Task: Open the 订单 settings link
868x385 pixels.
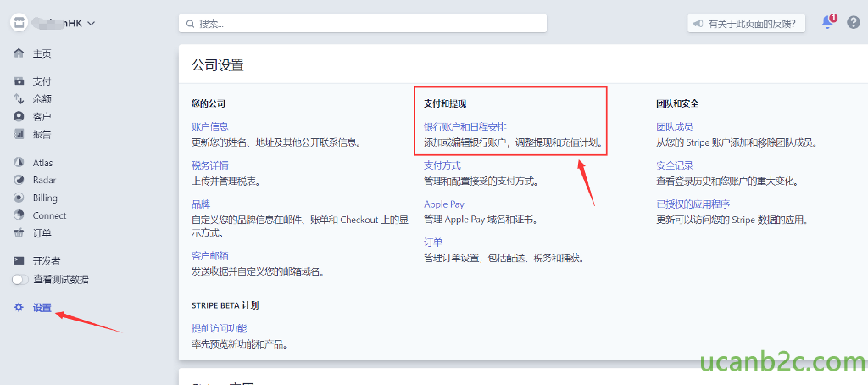Action: point(433,242)
